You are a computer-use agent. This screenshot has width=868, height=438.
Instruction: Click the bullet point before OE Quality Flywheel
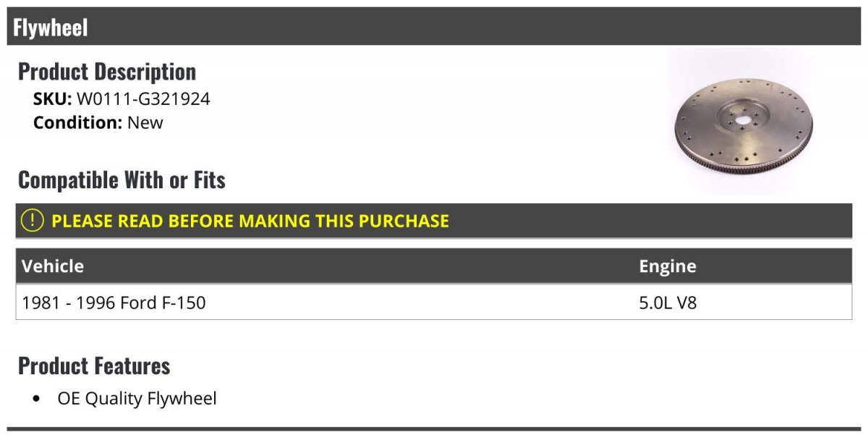pyautogui.click(x=37, y=399)
